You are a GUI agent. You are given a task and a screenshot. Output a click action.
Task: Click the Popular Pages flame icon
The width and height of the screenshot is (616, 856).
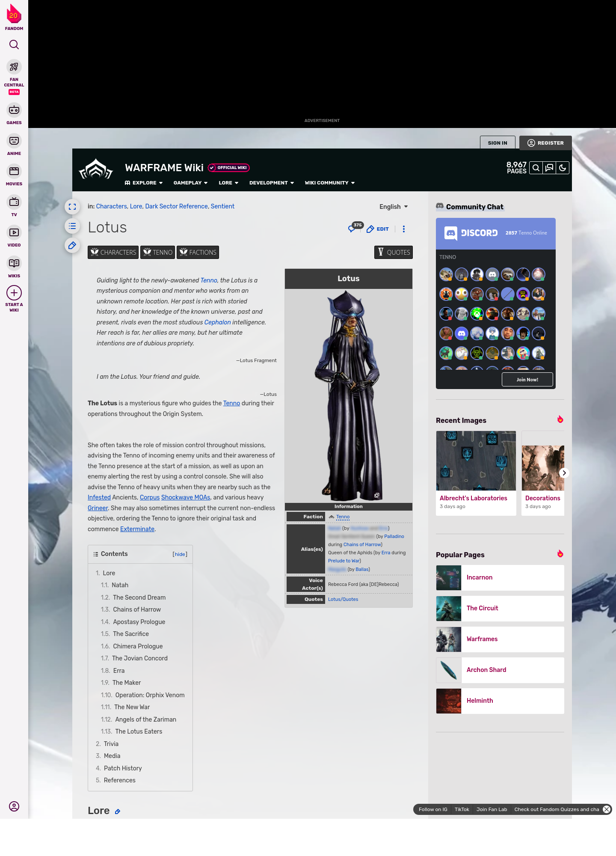tap(560, 554)
